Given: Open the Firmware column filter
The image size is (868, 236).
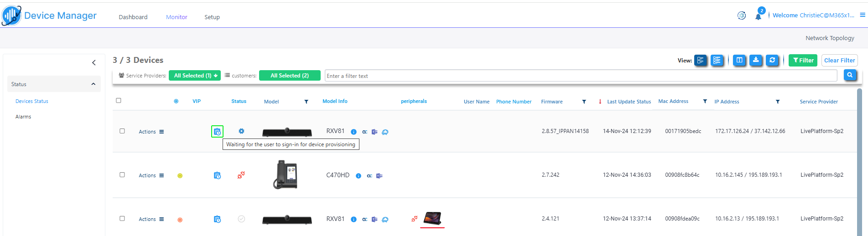Looking at the screenshot, I should (x=584, y=102).
